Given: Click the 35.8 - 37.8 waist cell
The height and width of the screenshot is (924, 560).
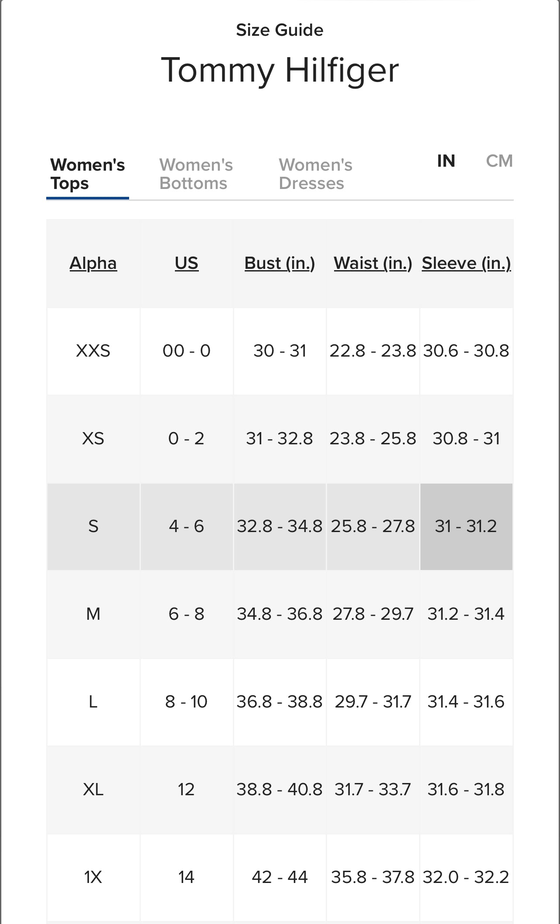Looking at the screenshot, I should pos(373,877).
